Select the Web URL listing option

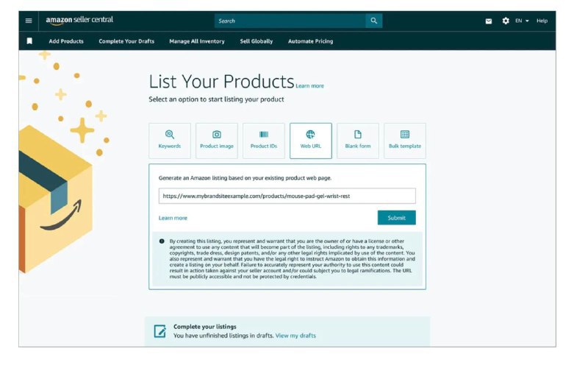311,141
